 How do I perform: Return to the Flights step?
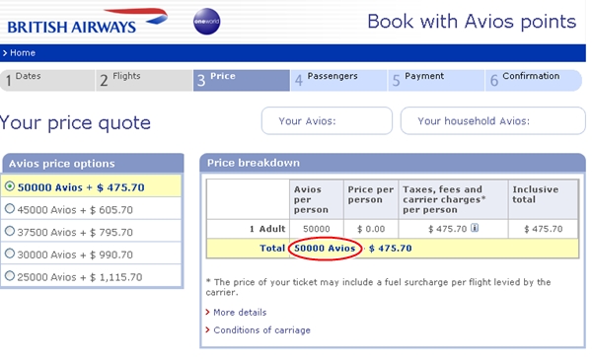pyautogui.click(x=144, y=80)
